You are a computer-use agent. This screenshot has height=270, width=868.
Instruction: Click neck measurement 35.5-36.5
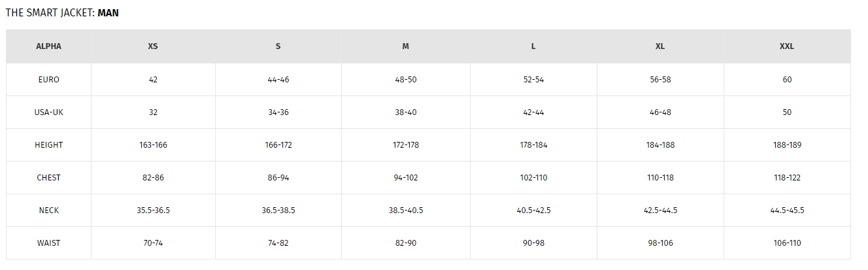click(x=153, y=210)
